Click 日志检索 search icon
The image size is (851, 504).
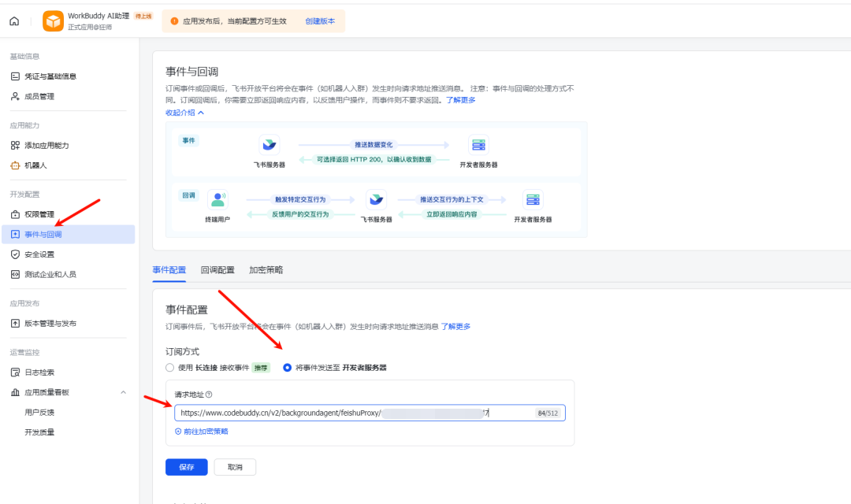click(x=15, y=372)
